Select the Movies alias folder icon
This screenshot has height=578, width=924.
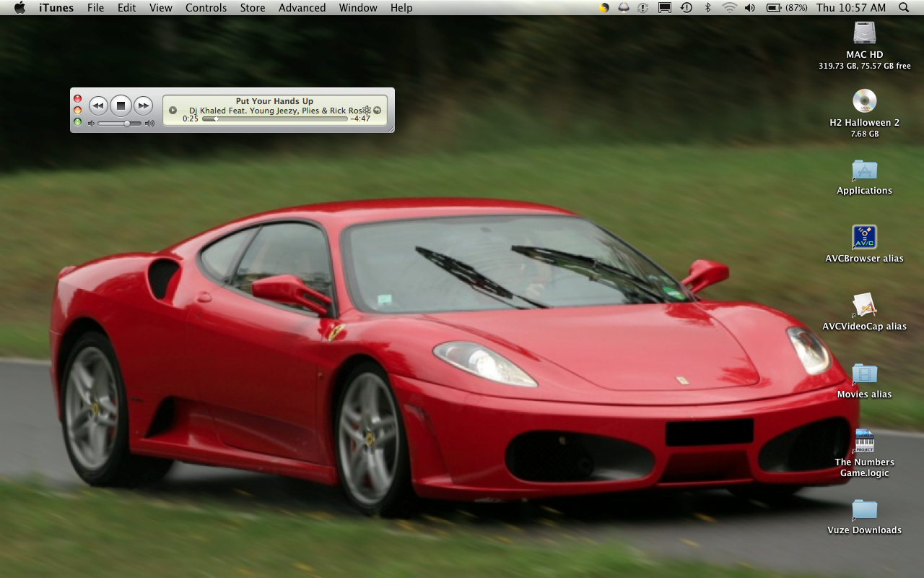pos(865,374)
